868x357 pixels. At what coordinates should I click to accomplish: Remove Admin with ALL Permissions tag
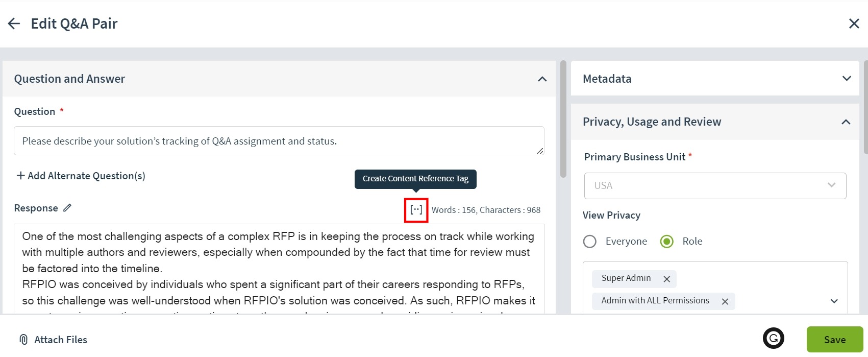tap(725, 301)
